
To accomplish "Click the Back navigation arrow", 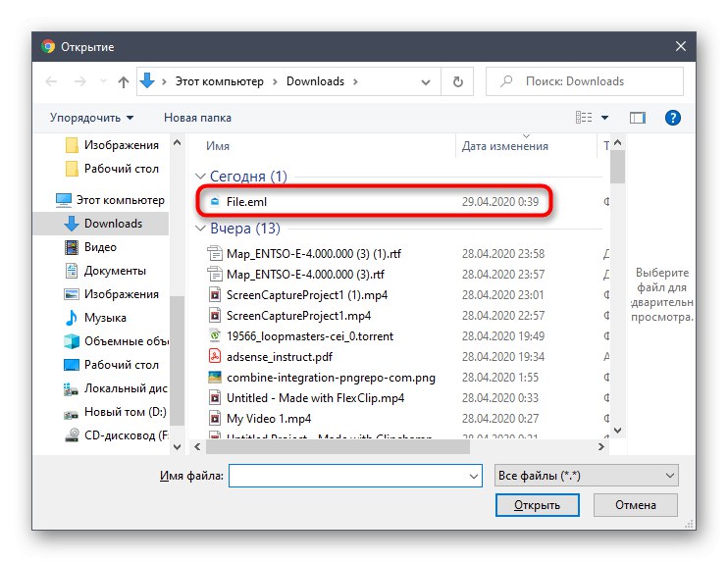I will pos(51,81).
